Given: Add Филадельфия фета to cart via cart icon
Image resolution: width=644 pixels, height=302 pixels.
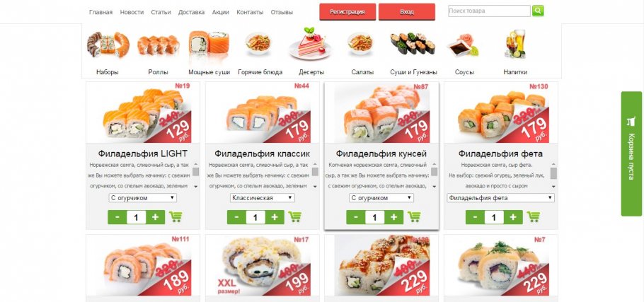Looking at the screenshot, I should 534,217.
